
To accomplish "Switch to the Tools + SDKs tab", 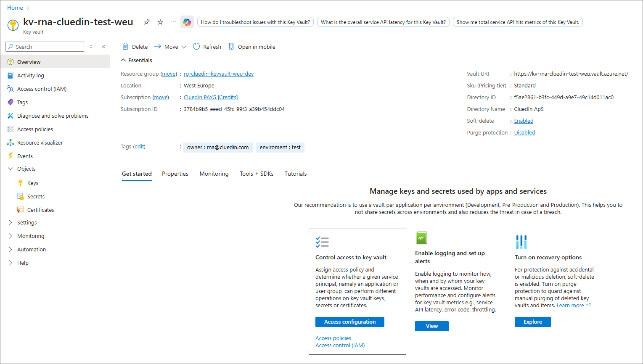I will (x=257, y=174).
